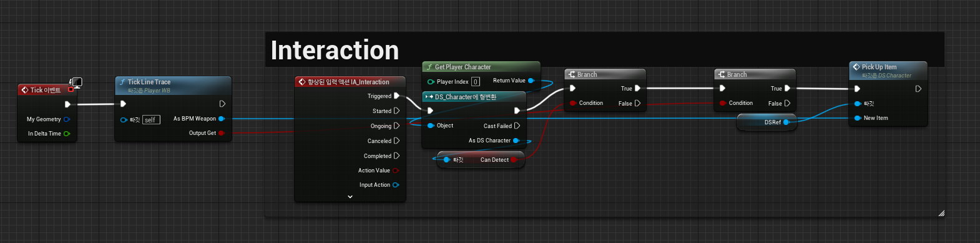Click the cast node output execution pin

point(517,111)
